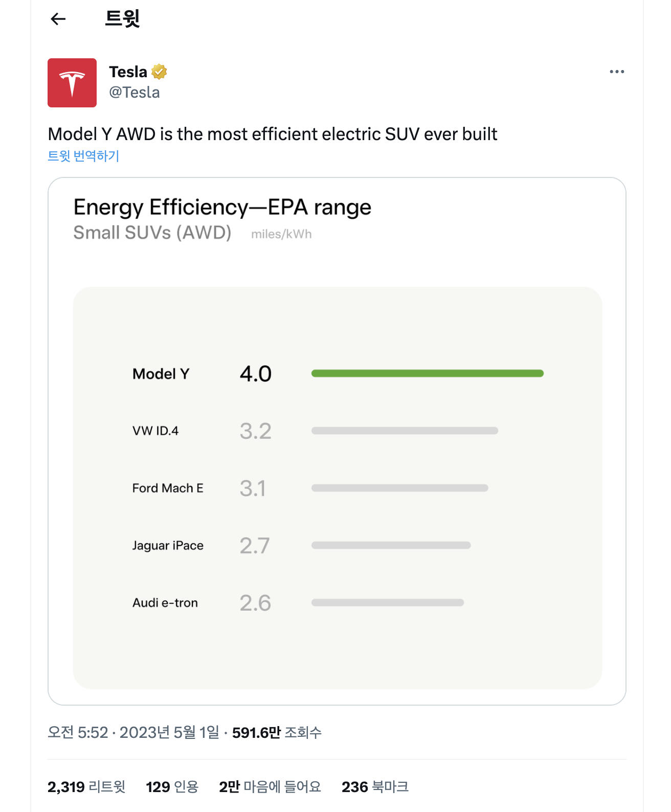Click the tweet text about Model Y AWD
Image resolution: width=671 pixels, height=812 pixels.
click(x=273, y=134)
